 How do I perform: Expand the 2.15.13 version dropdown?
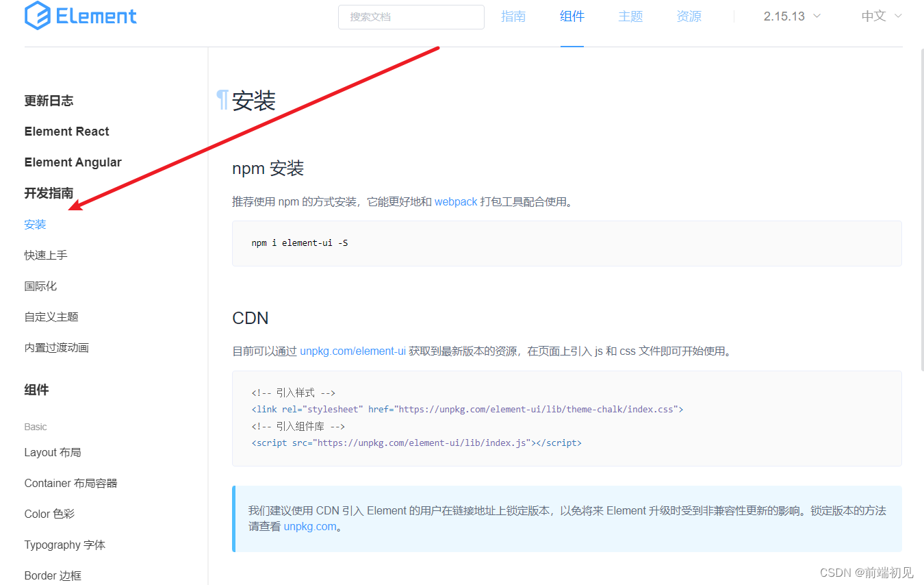coord(792,16)
